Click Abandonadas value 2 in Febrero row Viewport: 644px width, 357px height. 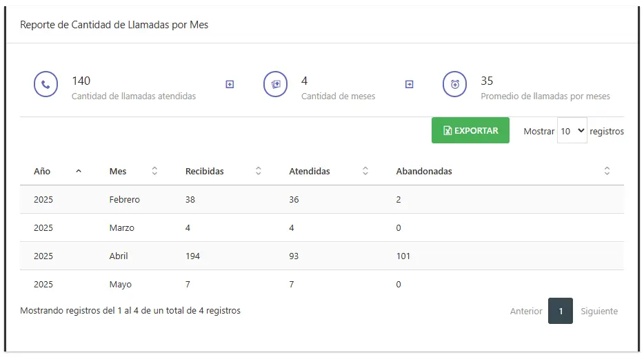pyautogui.click(x=399, y=199)
